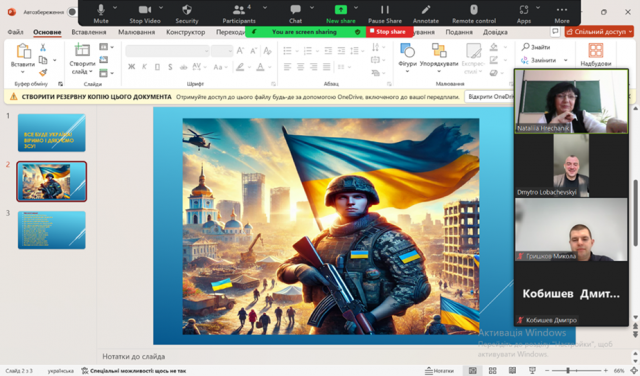This screenshot has width=640, height=376.
Task: Switch to the Малювання ribbon tab
Action: pos(136,32)
